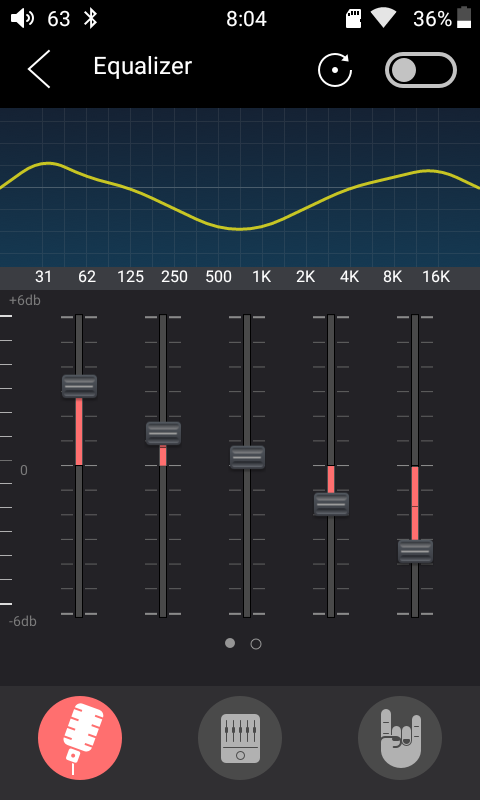Switch to first slider page dot
The height and width of the screenshot is (800, 480).
tap(230, 643)
